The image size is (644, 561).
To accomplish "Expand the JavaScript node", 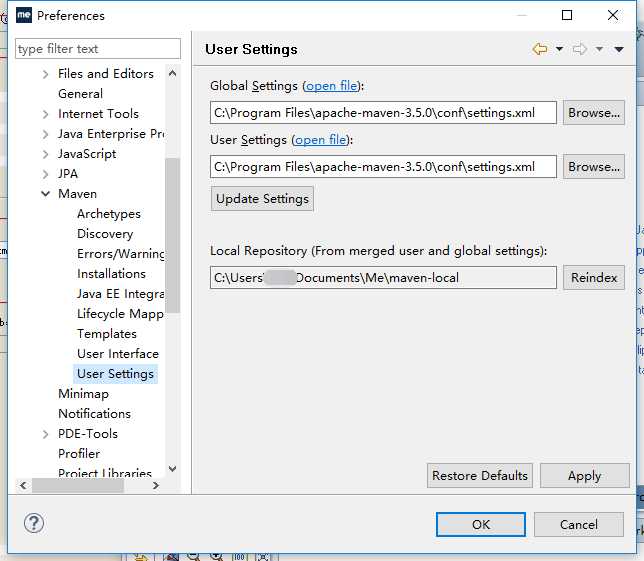I will (x=45, y=154).
